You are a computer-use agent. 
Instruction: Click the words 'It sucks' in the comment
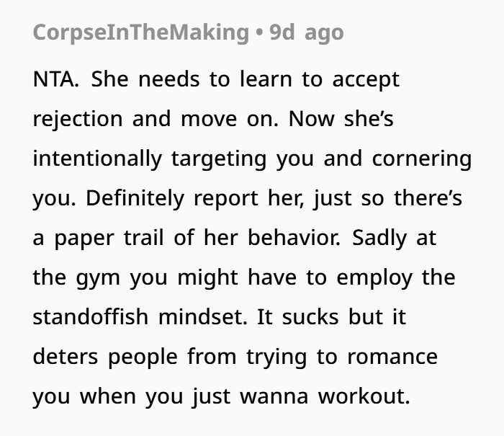[x=297, y=317]
